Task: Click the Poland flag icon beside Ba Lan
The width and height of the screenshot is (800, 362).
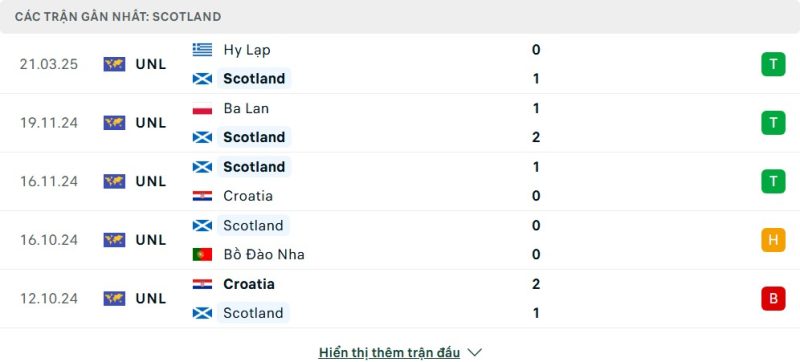Action: pyautogui.click(x=202, y=109)
